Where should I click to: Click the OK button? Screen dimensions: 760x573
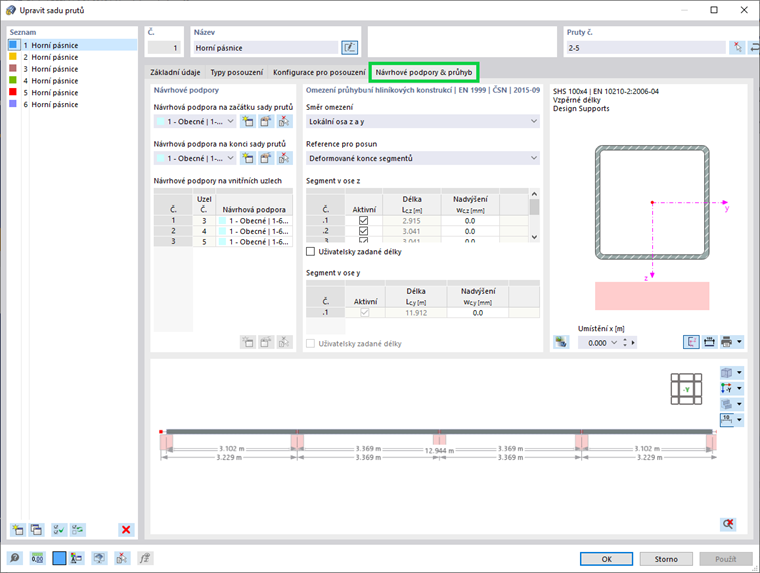pyautogui.click(x=606, y=559)
